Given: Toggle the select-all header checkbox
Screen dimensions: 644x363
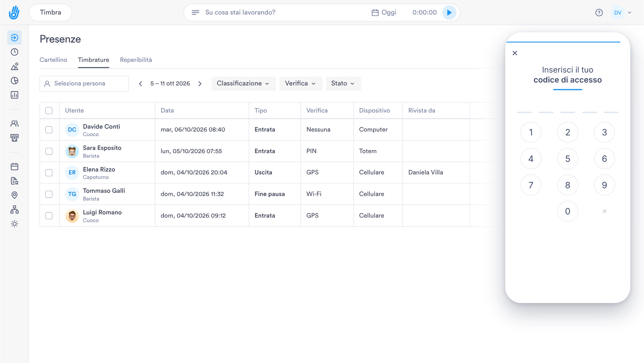Looking at the screenshot, I should pyautogui.click(x=49, y=111).
